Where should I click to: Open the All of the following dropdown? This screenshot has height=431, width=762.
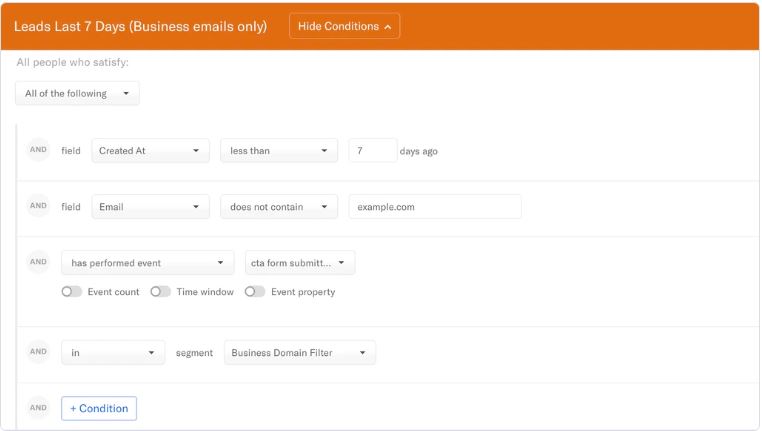(x=77, y=93)
